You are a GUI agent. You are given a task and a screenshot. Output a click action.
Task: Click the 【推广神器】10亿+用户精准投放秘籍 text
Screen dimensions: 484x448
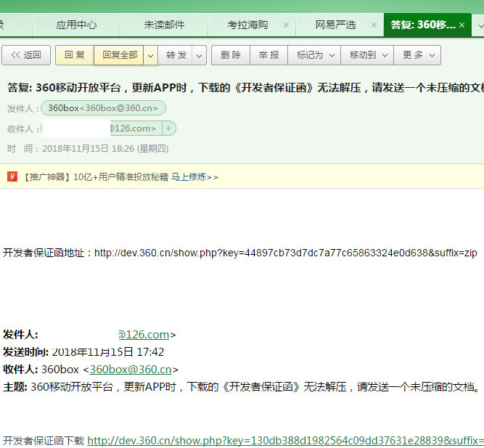point(95,177)
